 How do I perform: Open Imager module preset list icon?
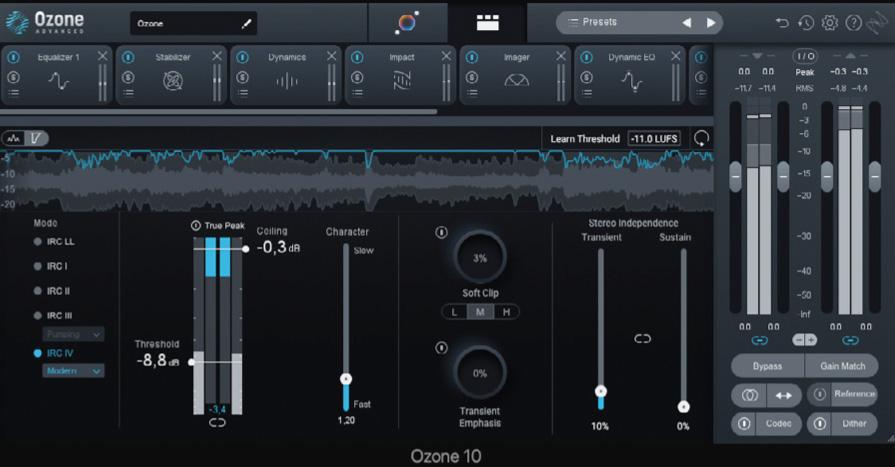pos(472,93)
